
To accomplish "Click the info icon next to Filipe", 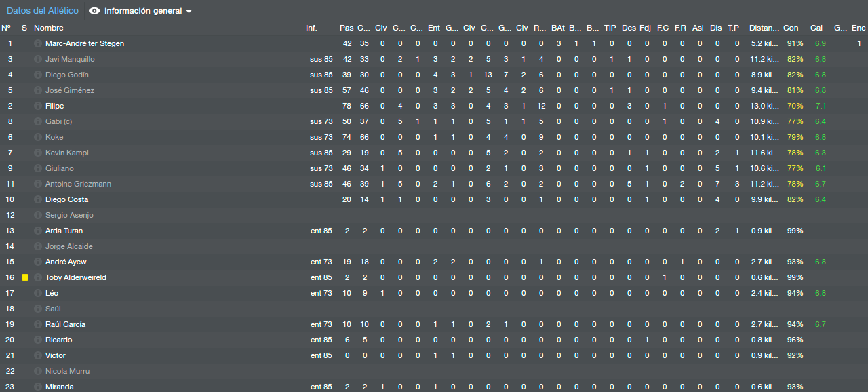I will point(38,106).
